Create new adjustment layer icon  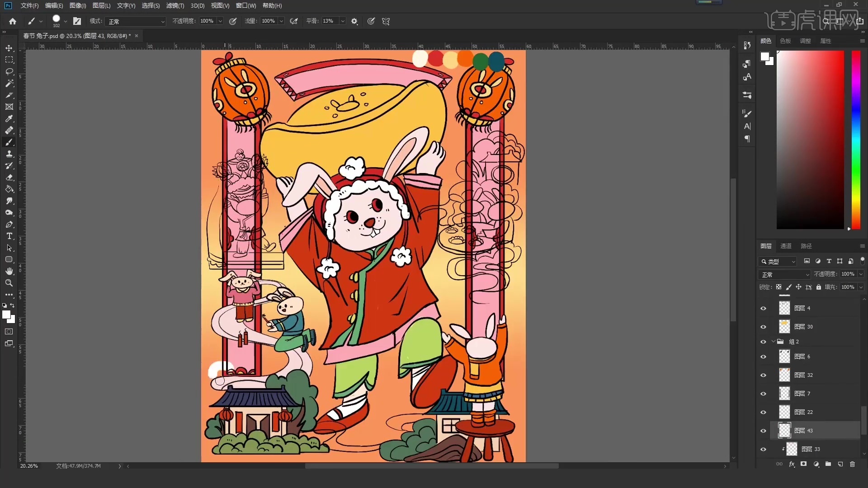pos(816,464)
